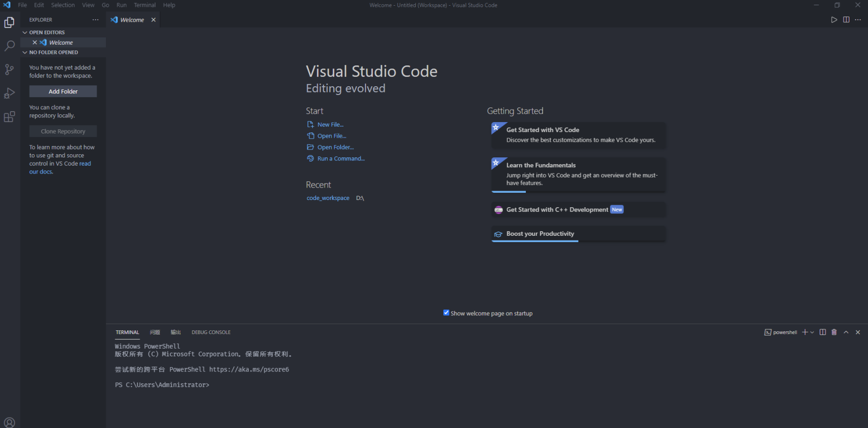Open the Run menu
This screenshot has height=428, width=868.
[121, 5]
